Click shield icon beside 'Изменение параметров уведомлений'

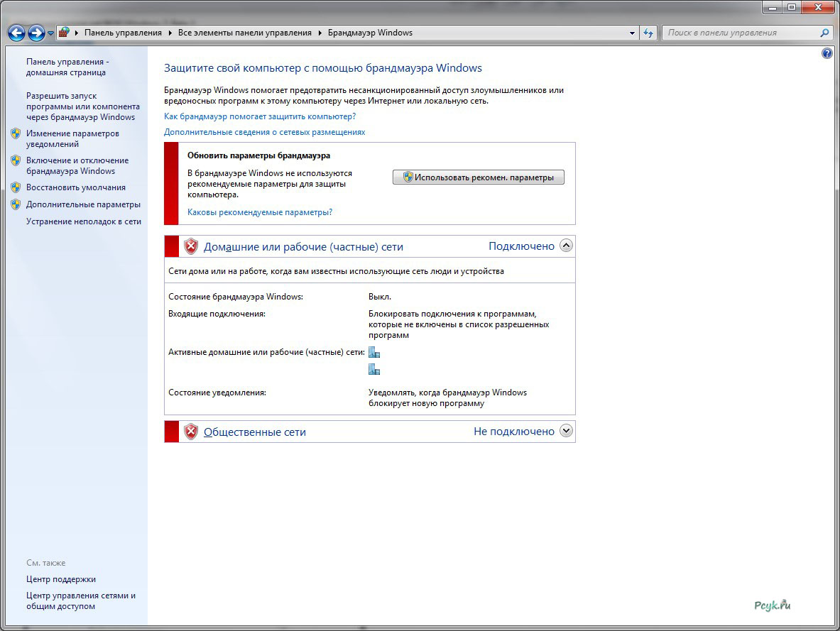click(x=16, y=133)
